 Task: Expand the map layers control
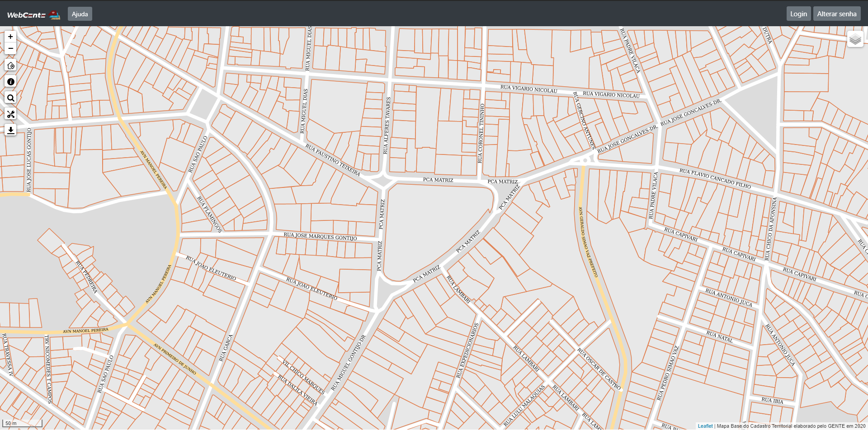coord(855,39)
